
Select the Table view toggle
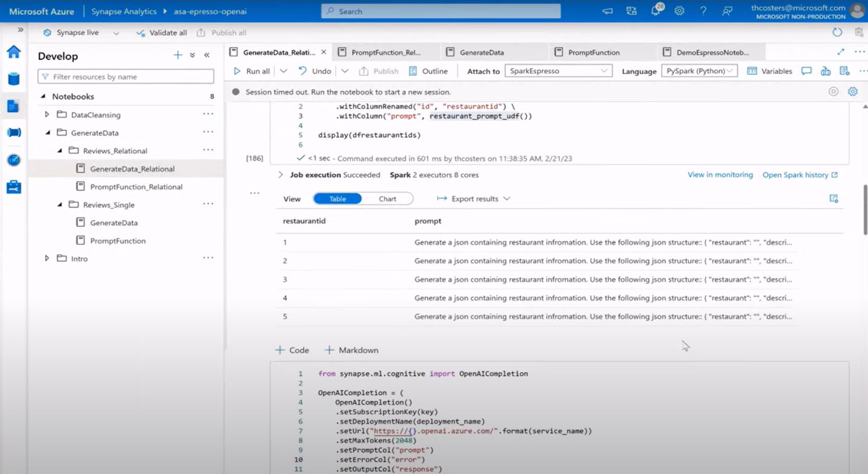338,199
